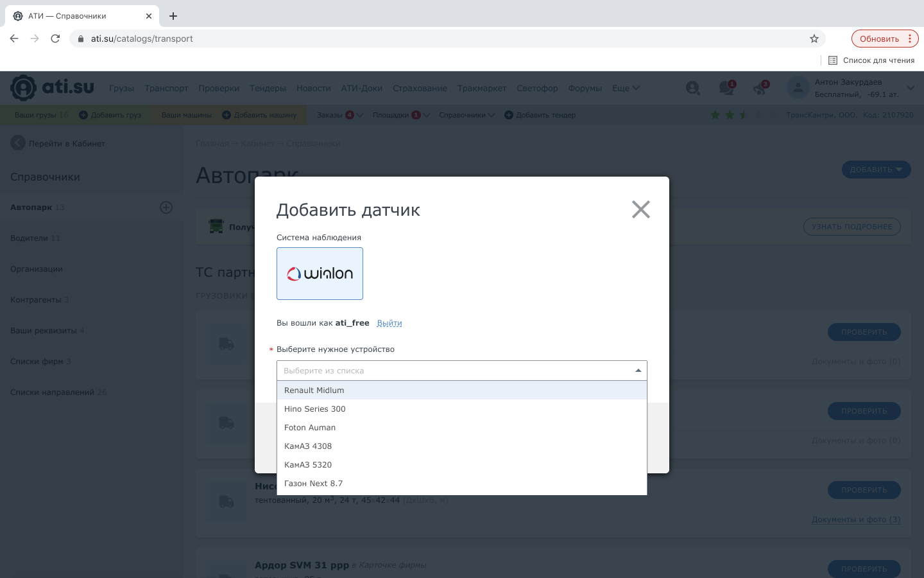Viewport: 924px width, 578px height.
Task: Click the search person icon in header
Action: pos(693,88)
